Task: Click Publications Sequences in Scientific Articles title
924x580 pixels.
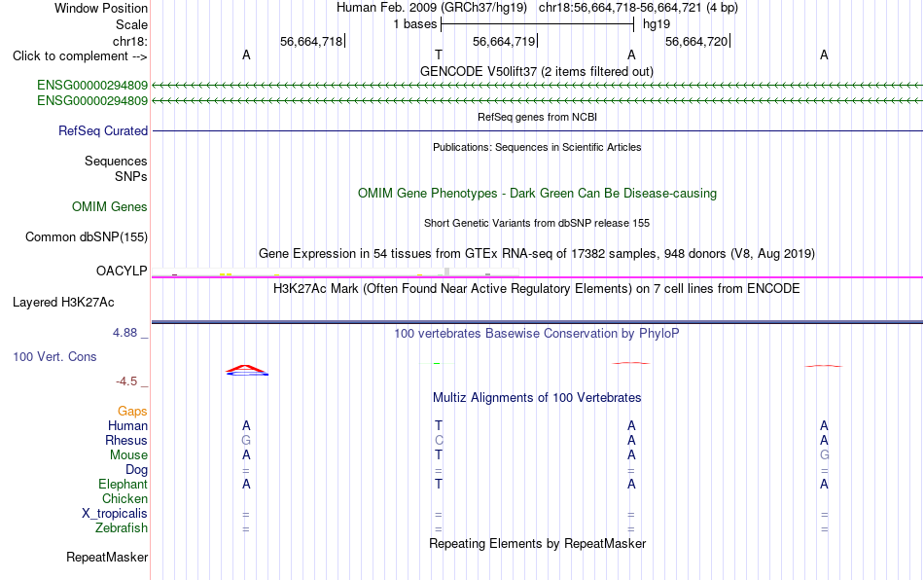Action: 537,147
